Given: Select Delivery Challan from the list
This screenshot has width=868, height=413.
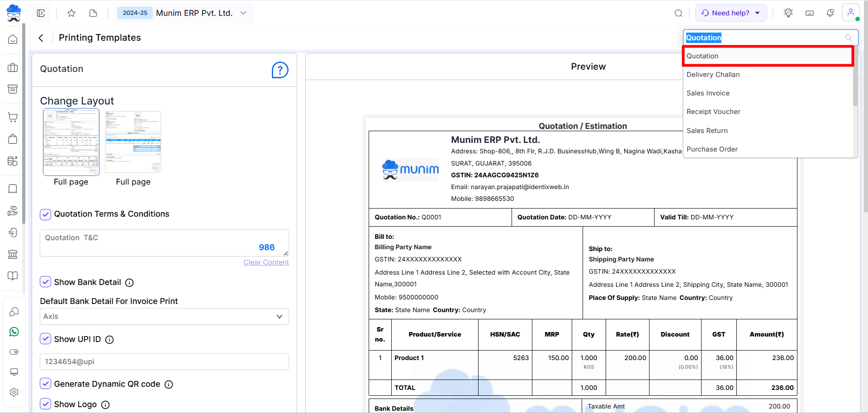Looking at the screenshot, I should coord(768,75).
